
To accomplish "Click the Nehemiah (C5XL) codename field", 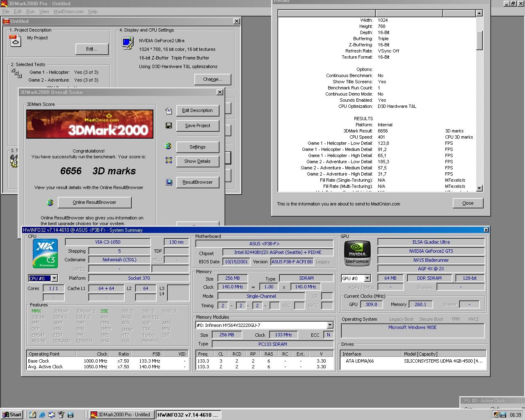I will 119,260.
